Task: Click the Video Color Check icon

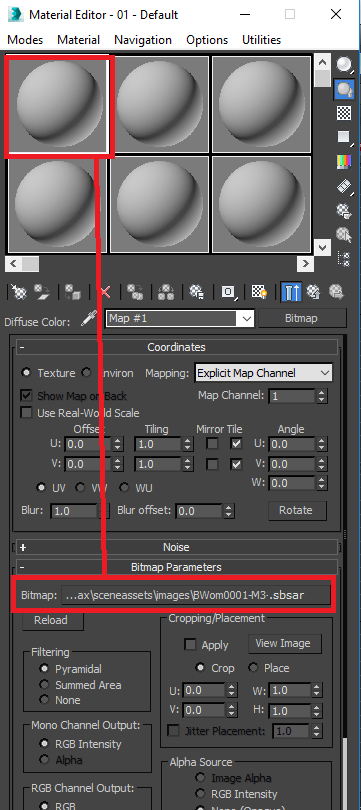Action: (x=343, y=161)
